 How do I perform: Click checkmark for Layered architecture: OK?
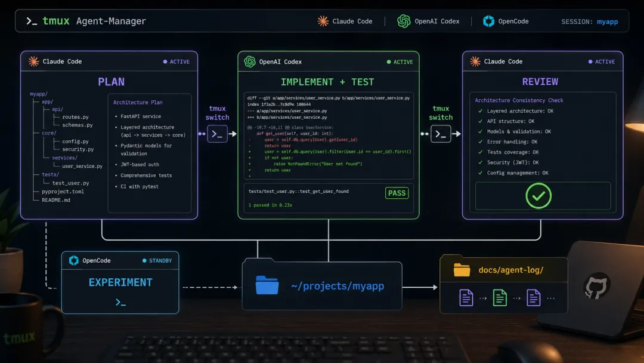click(480, 111)
